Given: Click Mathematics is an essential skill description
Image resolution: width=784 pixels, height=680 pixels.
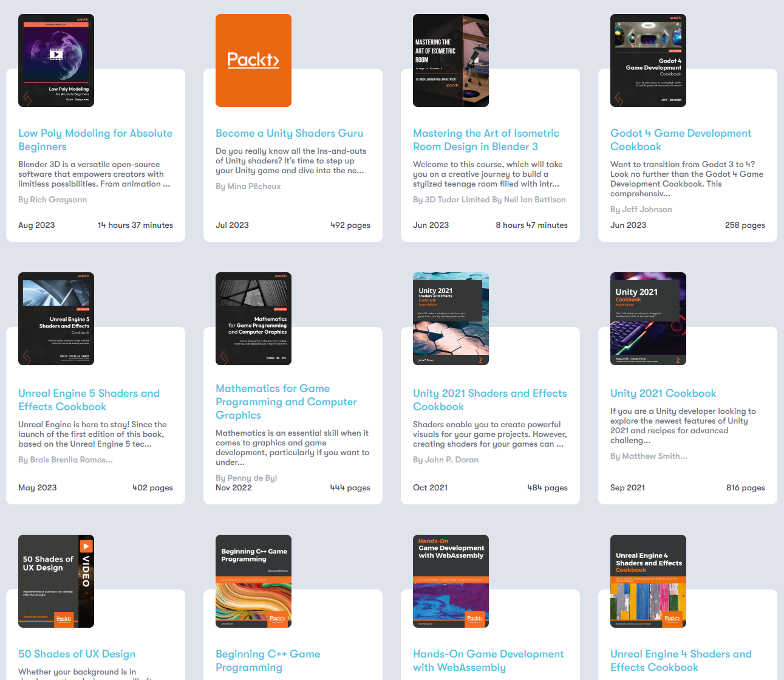Looking at the screenshot, I should (292, 447).
